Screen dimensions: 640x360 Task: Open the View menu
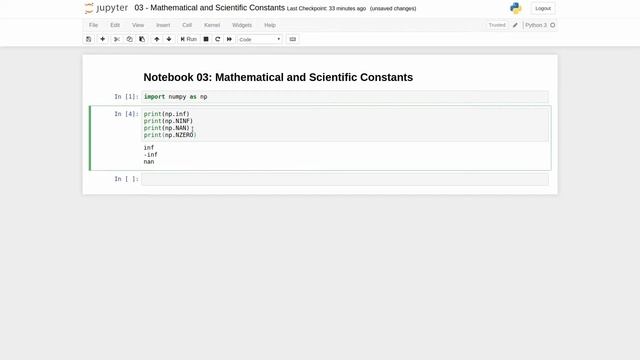[x=138, y=25]
